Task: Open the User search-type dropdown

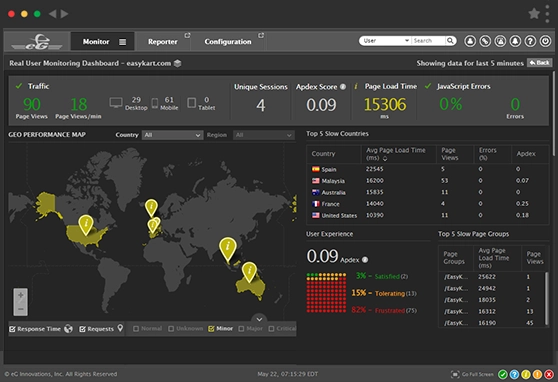Action: pyautogui.click(x=385, y=41)
